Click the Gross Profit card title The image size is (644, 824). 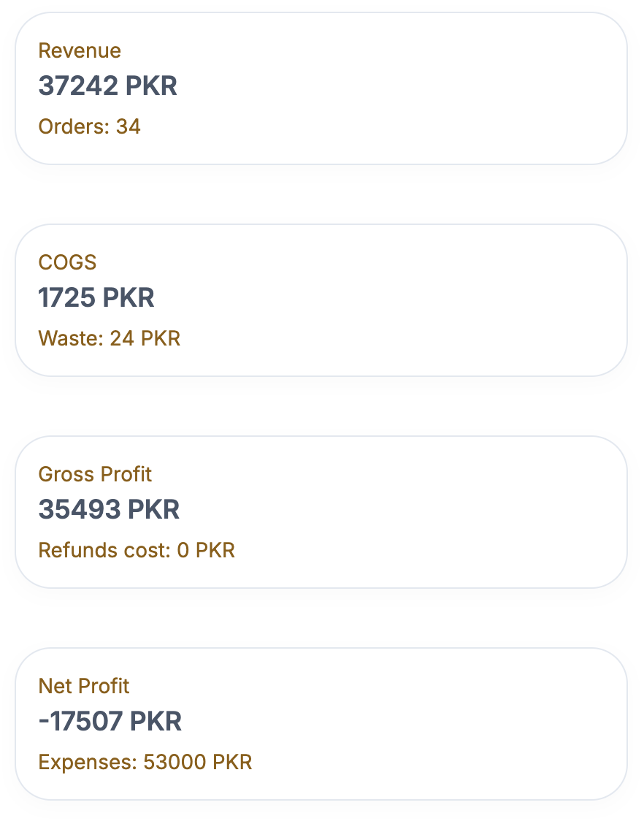coord(95,475)
